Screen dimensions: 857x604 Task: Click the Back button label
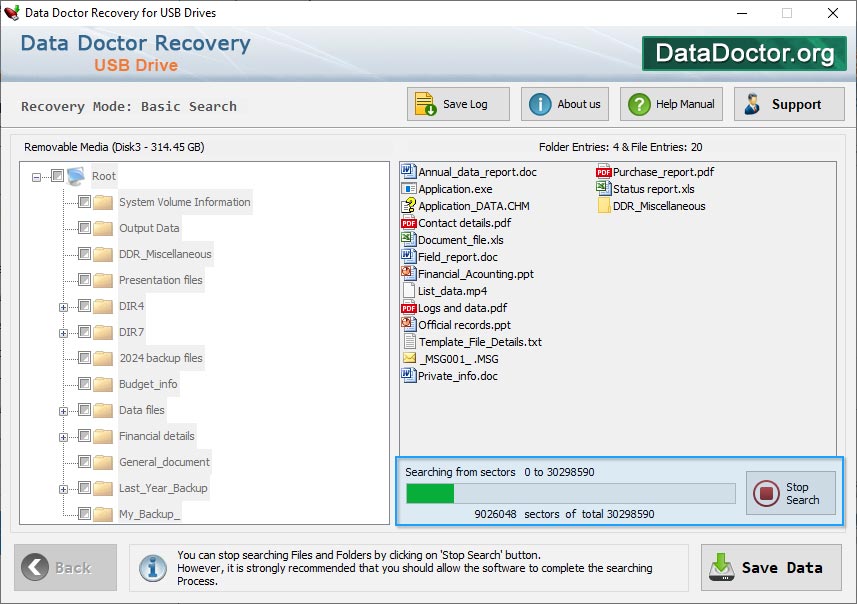coord(73,568)
